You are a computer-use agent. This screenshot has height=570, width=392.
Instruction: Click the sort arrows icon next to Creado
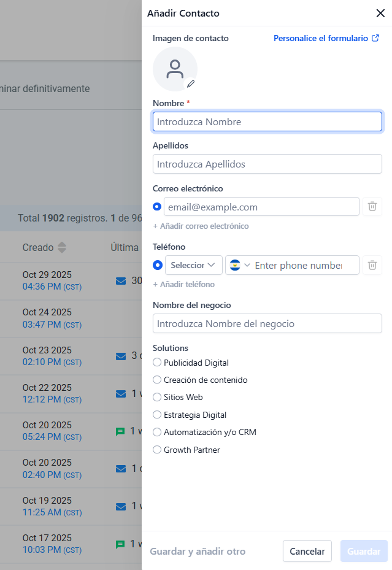point(61,247)
